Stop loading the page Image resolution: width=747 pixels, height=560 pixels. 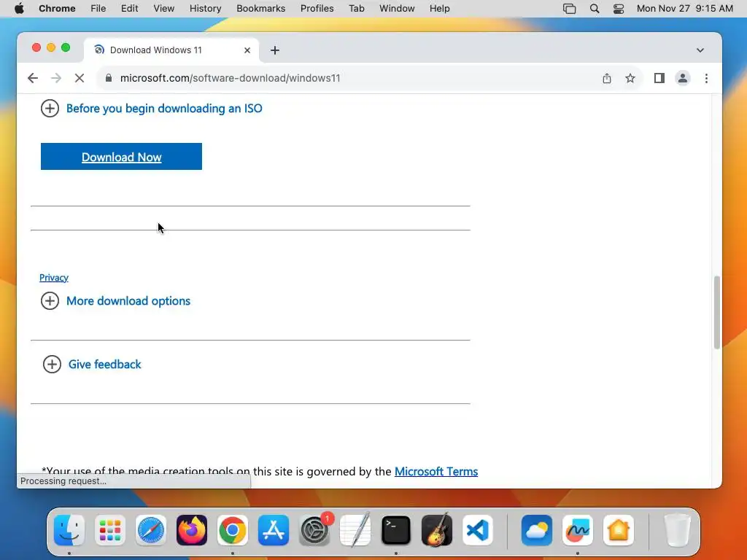point(80,78)
